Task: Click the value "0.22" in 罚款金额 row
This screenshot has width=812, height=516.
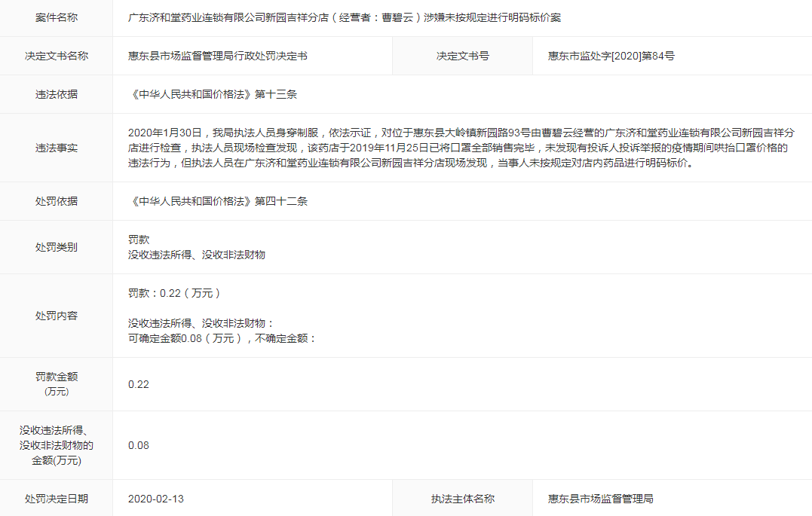Action: tap(139, 384)
